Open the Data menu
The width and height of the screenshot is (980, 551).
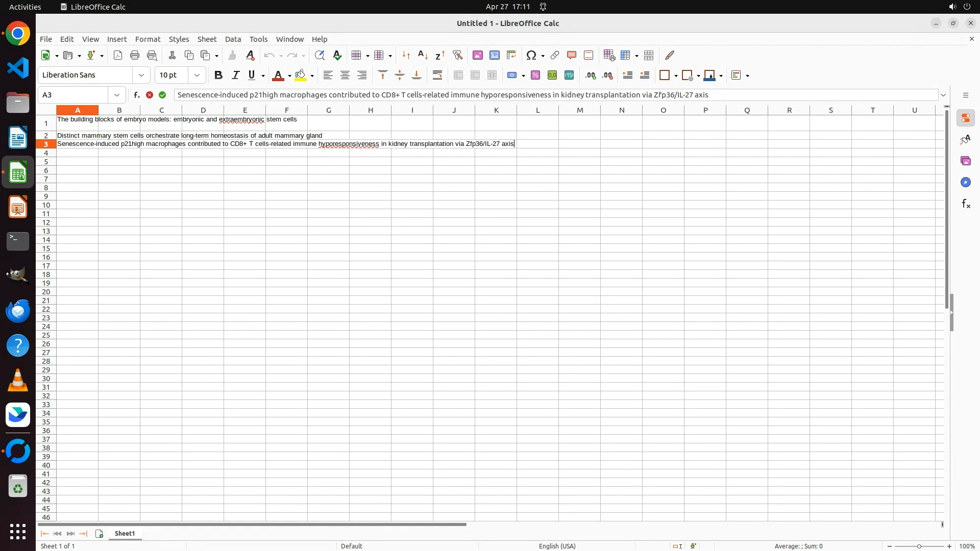pyautogui.click(x=233, y=39)
